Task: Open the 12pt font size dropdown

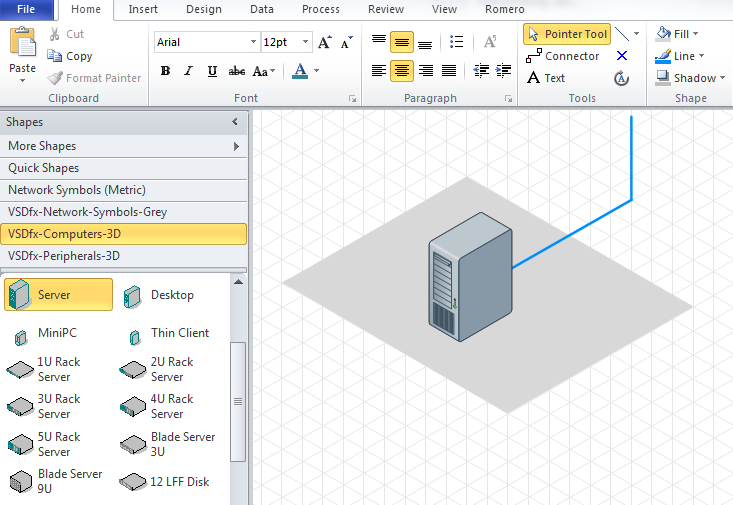Action: (x=305, y=42)
